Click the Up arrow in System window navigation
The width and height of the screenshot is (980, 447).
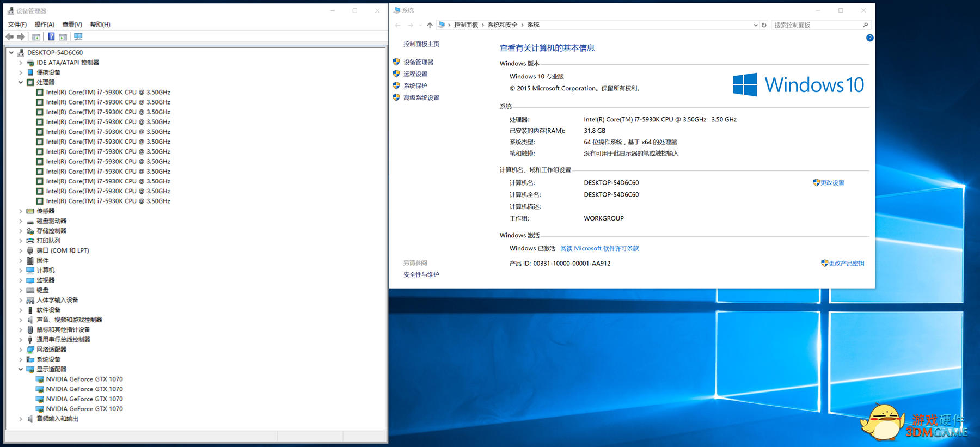(x=430, y=25)
